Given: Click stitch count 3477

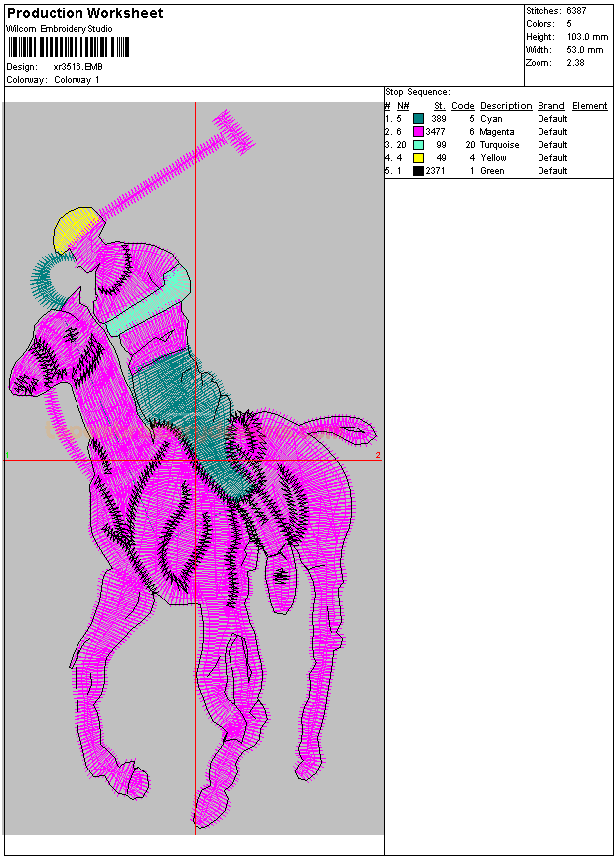Looking at the screenshot, I should [435, 132].
